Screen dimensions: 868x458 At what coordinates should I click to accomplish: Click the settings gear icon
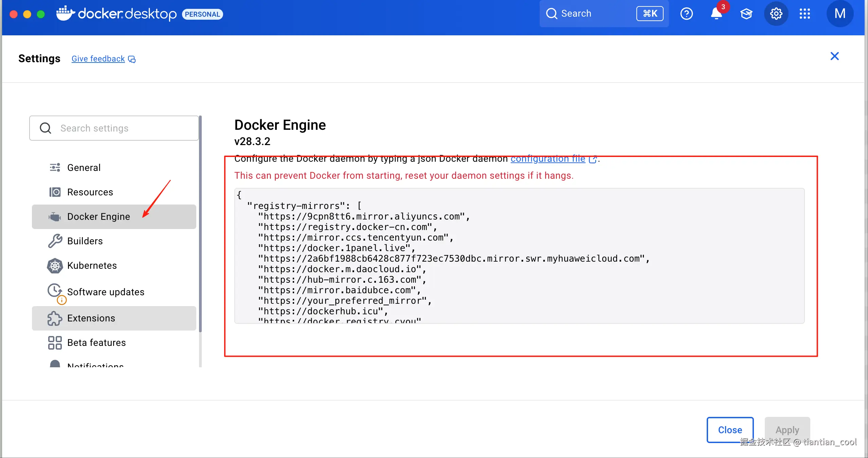tap(776, 14)
